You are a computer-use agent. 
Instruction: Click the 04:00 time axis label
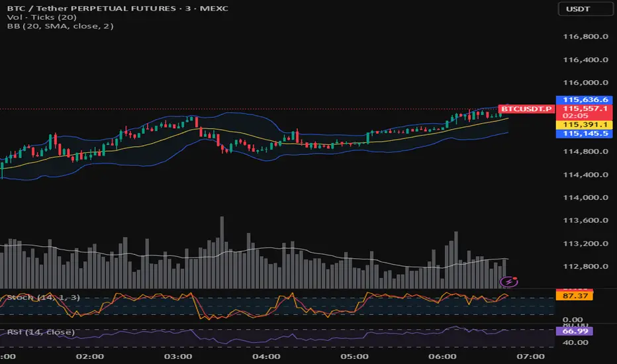pyautogui.click(x=266, y=357)
